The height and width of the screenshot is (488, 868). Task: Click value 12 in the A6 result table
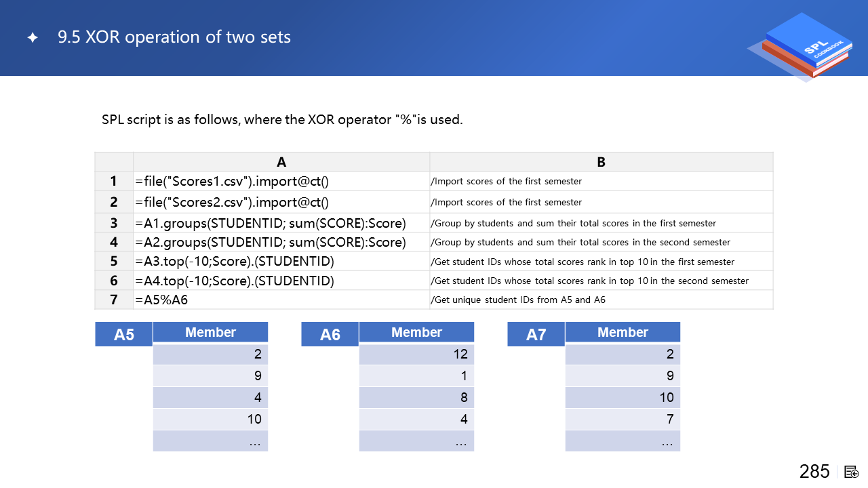click(x=461, y=354)
